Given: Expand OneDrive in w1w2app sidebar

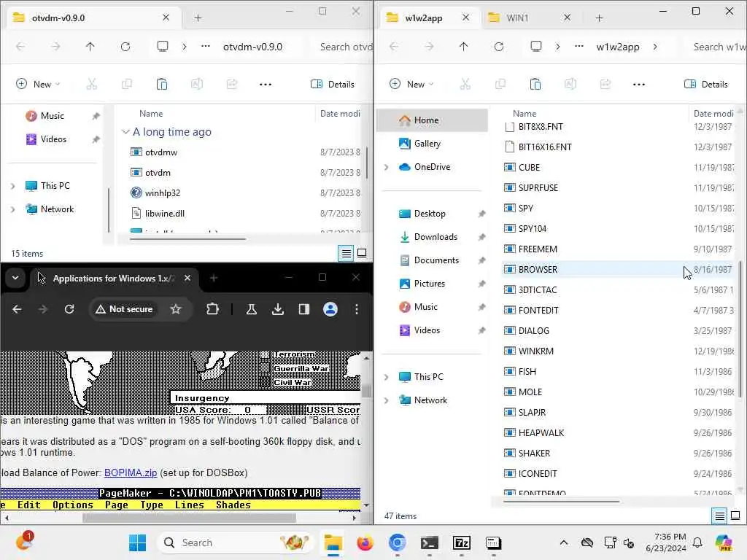Looking at the screenshot, I should [387, 167].
